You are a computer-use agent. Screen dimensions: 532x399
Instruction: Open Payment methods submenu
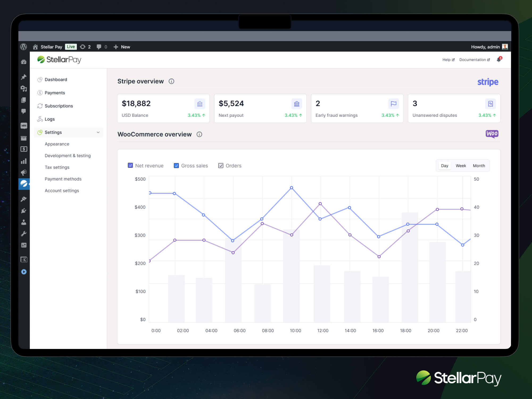coord(63,179)
